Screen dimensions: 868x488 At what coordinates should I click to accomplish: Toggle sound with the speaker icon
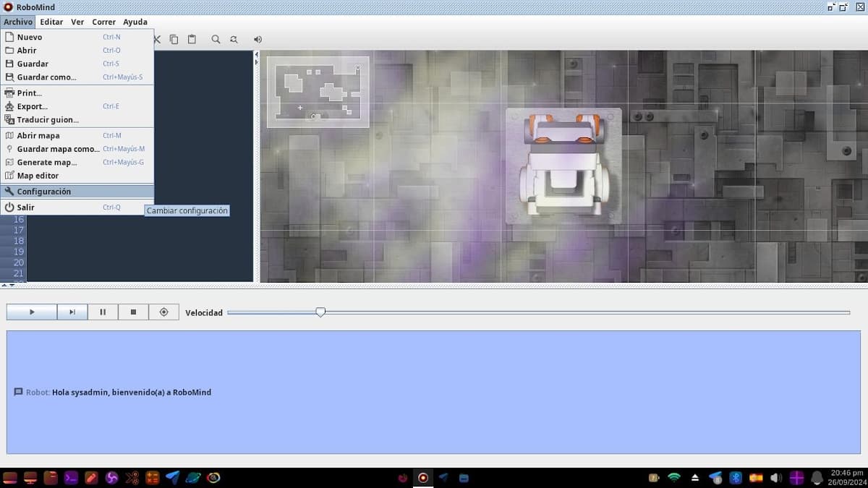[x=258, y=40]
